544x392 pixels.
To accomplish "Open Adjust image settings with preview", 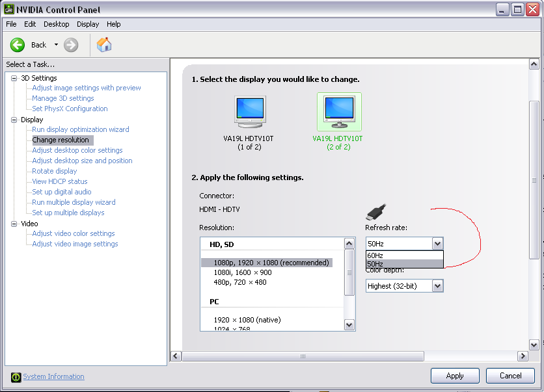I will click(87, 88).
